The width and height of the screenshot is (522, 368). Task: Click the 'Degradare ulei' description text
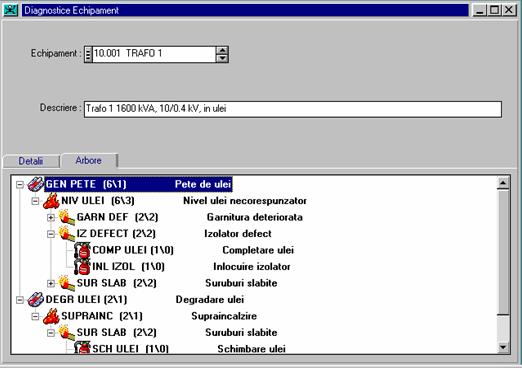pos(210,299)
